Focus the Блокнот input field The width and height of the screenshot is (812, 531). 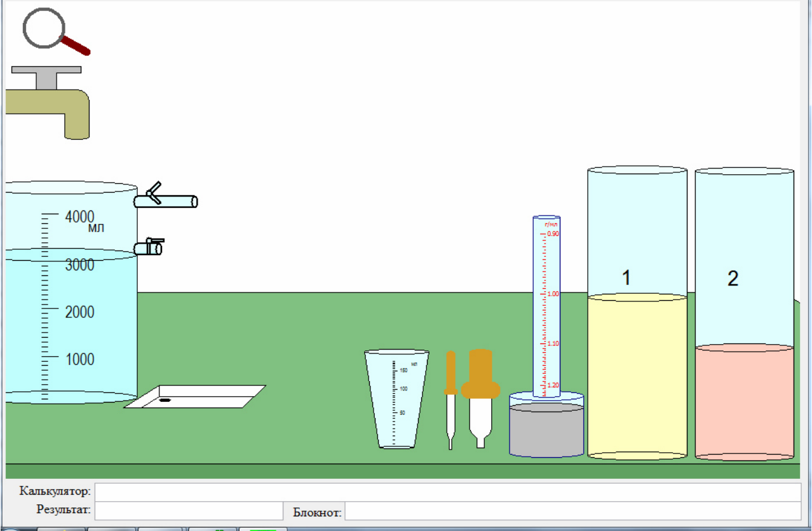click(572, 511)
